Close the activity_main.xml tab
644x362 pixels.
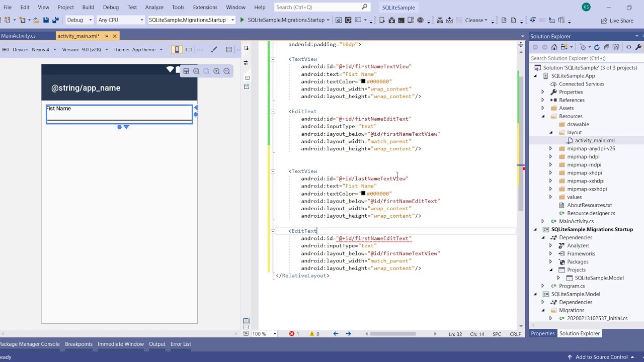115,36
